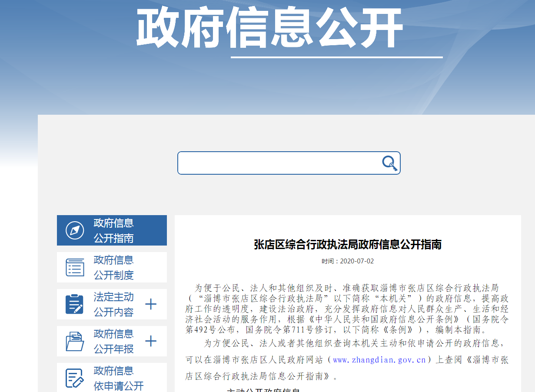The width and height of the screenshot is (535, 392).
Task: Open the www.zhangdian.gov.cn link
Action: tap(379, 360)
